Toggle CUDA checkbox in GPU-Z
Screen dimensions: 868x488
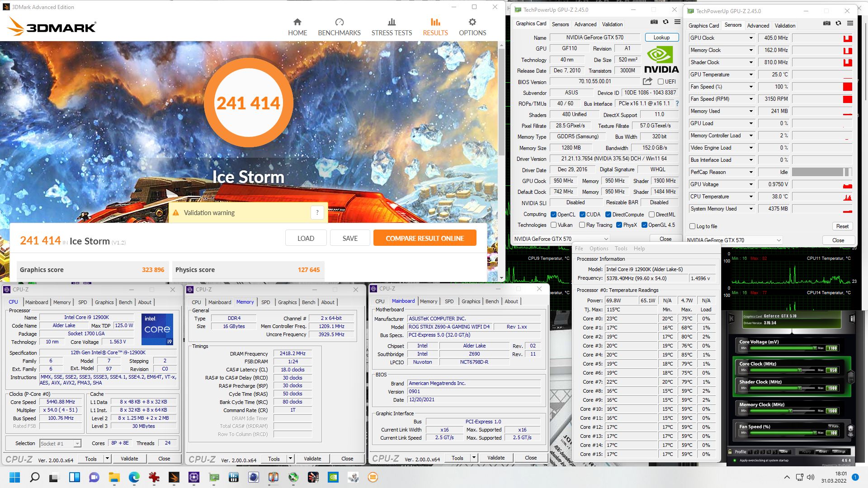point(583,215)
